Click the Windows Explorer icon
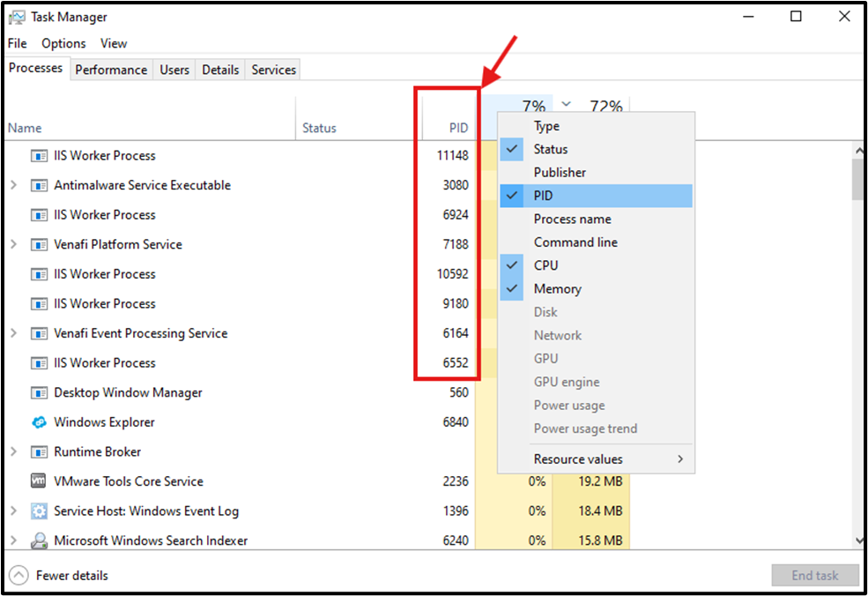Screen dimensions: 868x596 click(x=39, y=422)
